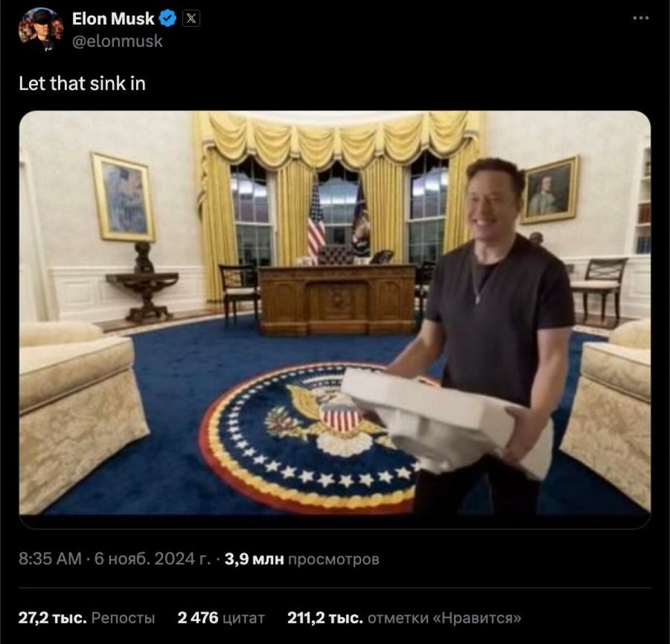Click the X affiliation badge icon
670x644 pixels.
click(x=191, y=18)
